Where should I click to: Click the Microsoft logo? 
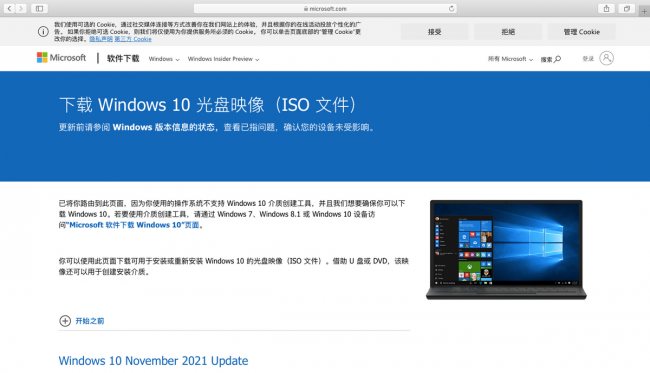(61, 58)
